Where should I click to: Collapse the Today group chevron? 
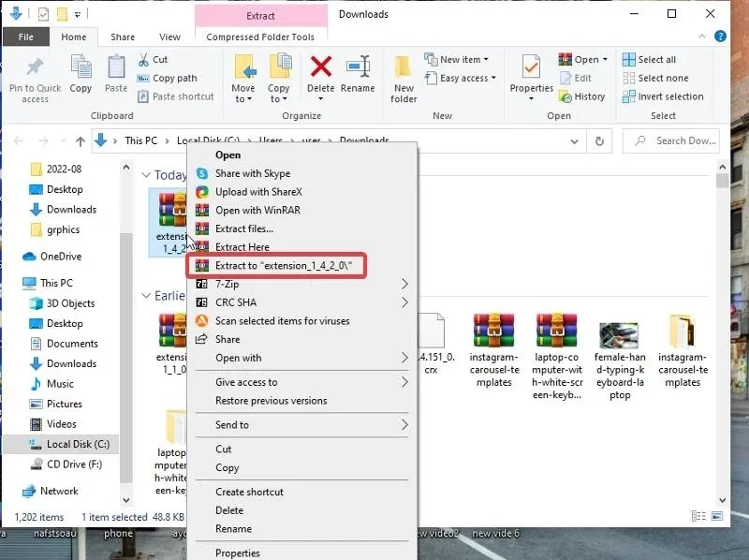(x=146, y=175)
